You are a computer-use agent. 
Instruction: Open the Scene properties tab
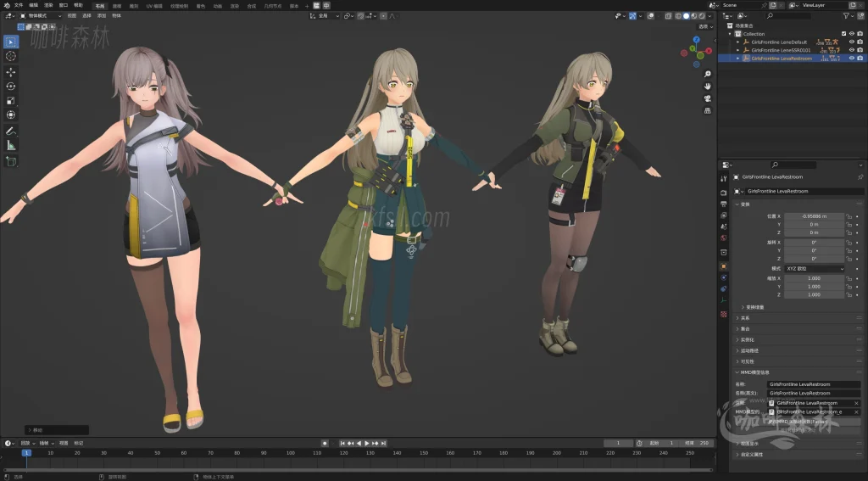pos(724,227)
